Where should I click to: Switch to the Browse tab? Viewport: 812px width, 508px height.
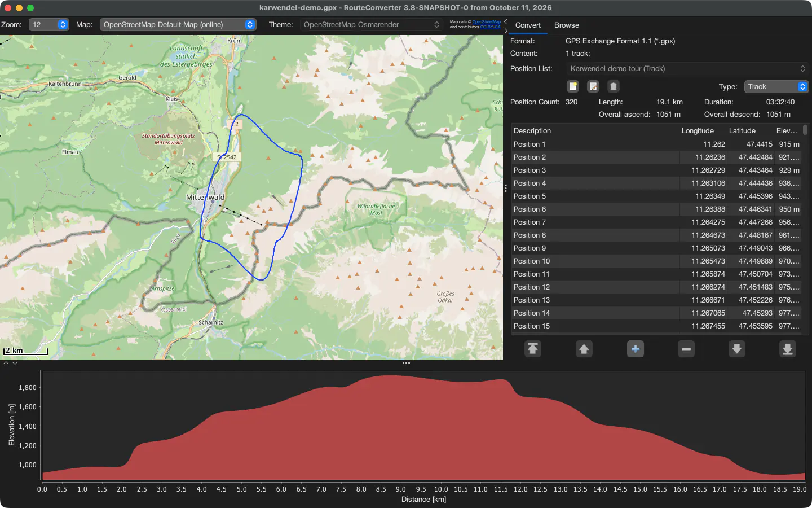567,25
